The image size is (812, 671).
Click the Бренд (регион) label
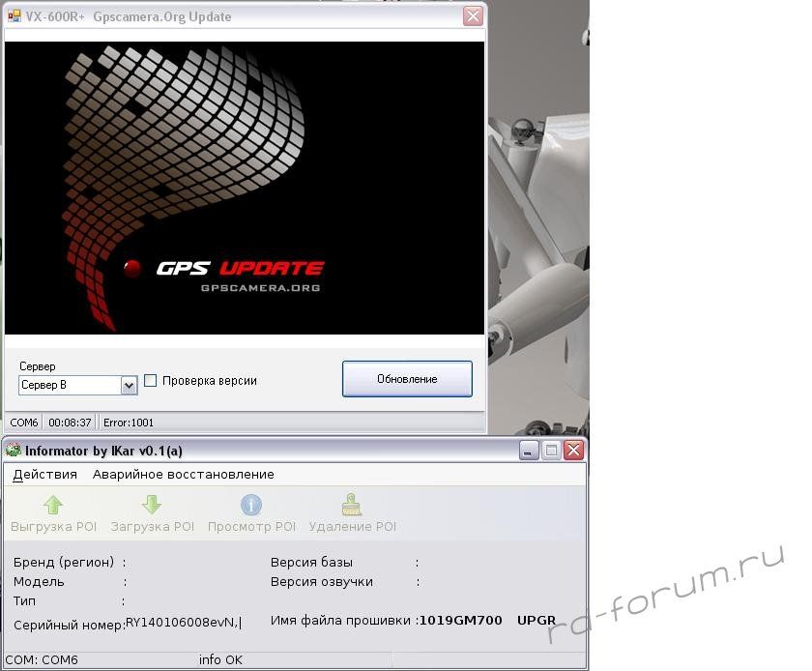(x=64, y=562)
